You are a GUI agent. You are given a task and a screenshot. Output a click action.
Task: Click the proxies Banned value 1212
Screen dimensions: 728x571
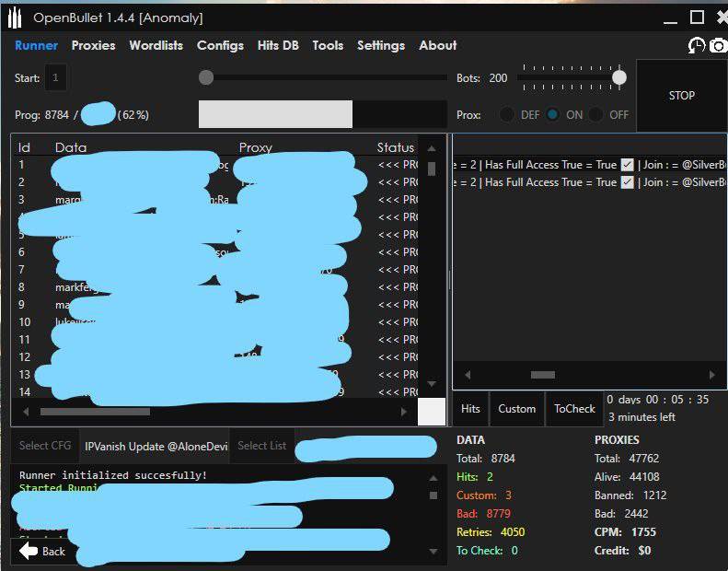(x=654, y=495)
